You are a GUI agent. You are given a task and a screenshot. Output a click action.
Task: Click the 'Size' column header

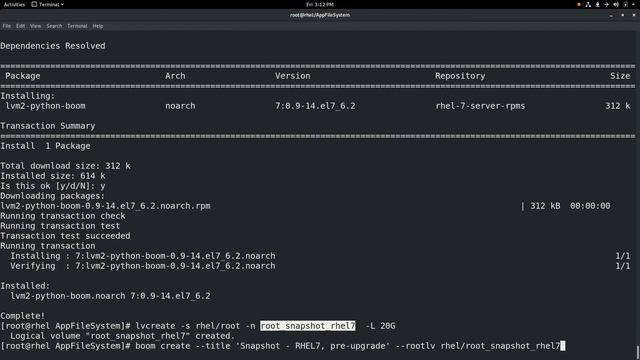620,76
